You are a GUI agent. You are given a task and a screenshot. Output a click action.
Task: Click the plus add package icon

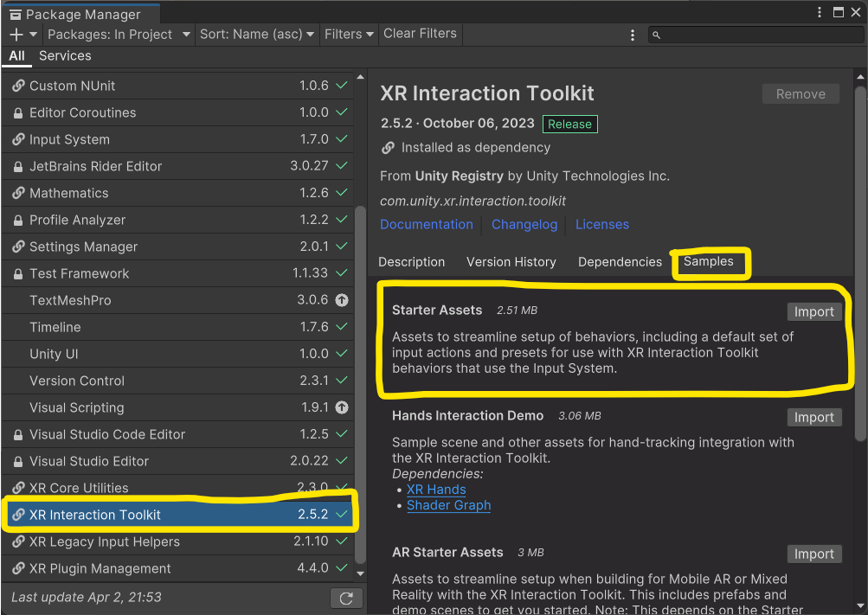16,35
